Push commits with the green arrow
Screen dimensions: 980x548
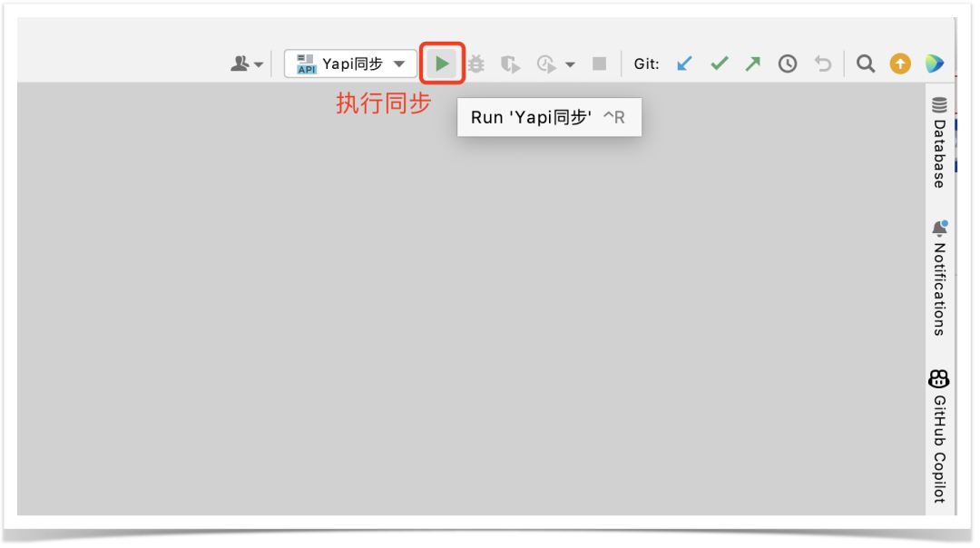point(753,64)
